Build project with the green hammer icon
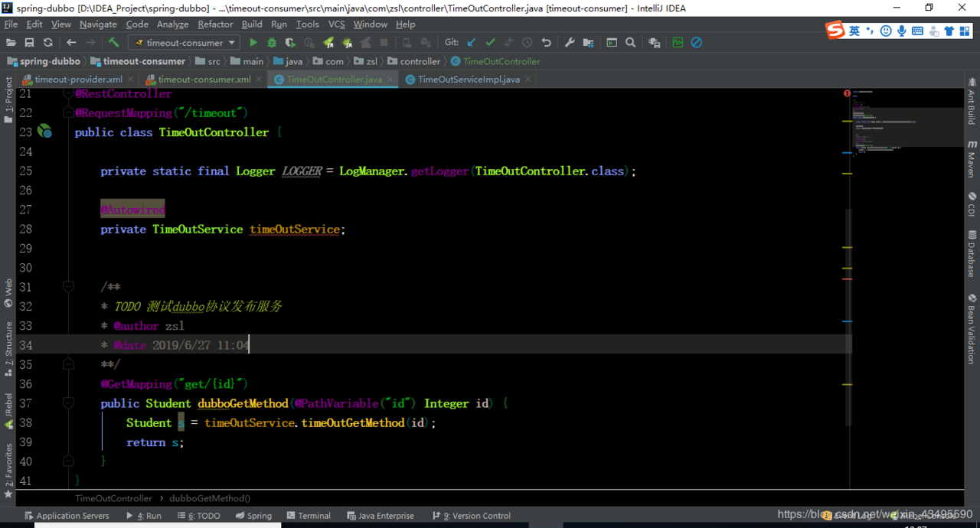This screenshot has height=528, width=980. 113,43
